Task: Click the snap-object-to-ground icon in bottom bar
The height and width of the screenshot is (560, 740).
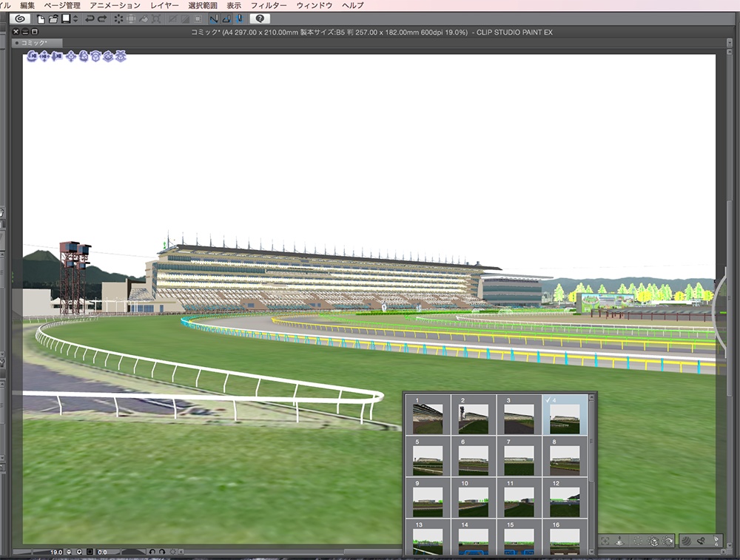Action: point(619,542)
